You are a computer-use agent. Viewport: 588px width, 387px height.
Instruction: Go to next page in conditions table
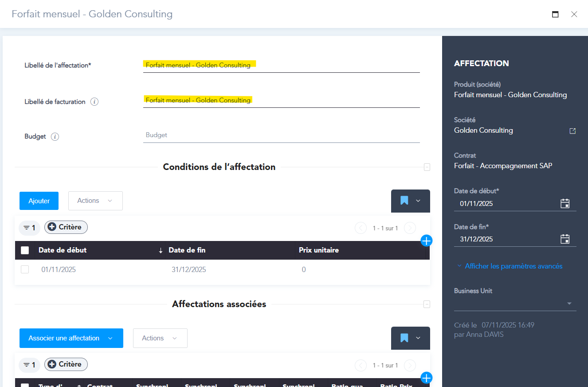pyautogui.click(x=410, y=228)
